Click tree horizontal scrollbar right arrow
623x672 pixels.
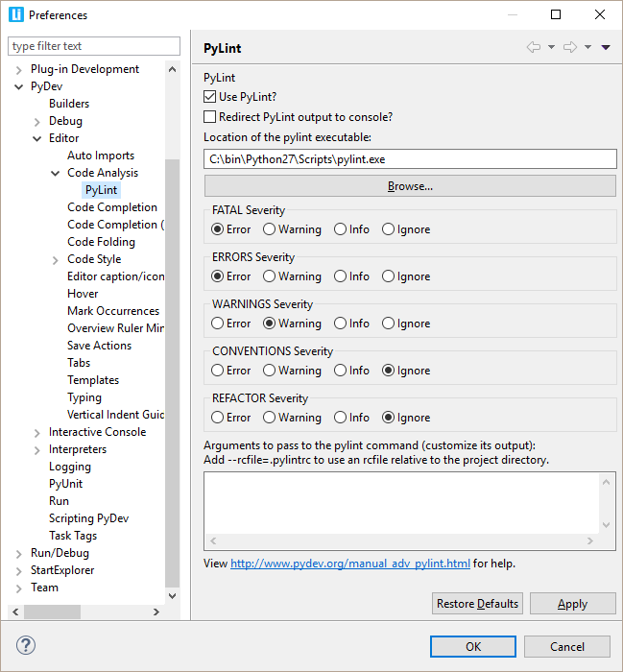pyautogui.click(x=156, y=612)
